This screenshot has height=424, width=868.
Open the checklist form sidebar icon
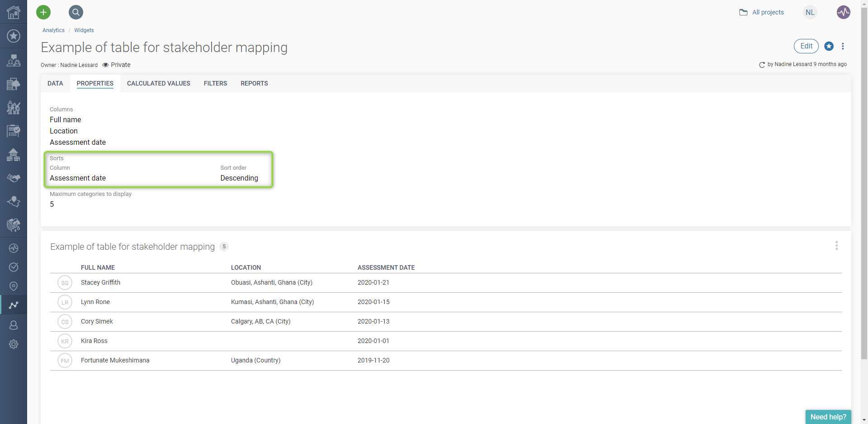coord(14,131)
